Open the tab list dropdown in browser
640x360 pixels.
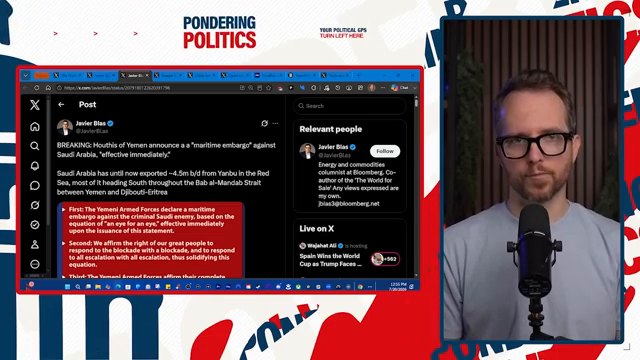click(26, 76)
